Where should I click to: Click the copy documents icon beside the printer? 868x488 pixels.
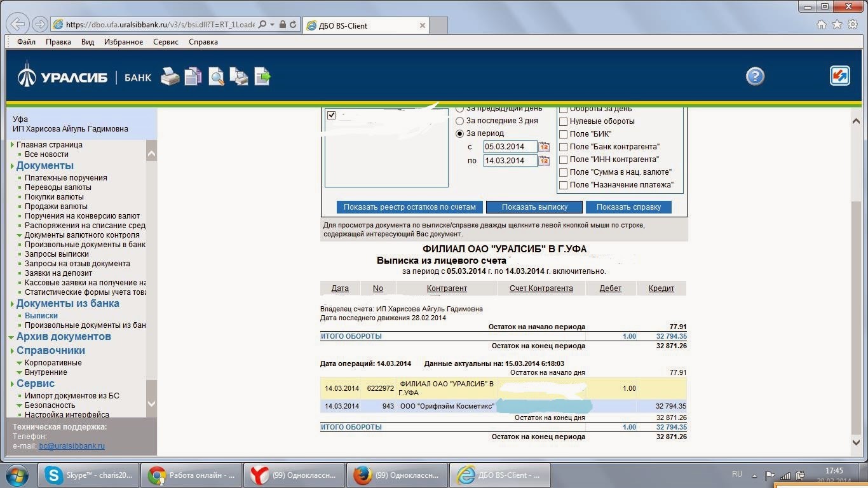point(193,76)
